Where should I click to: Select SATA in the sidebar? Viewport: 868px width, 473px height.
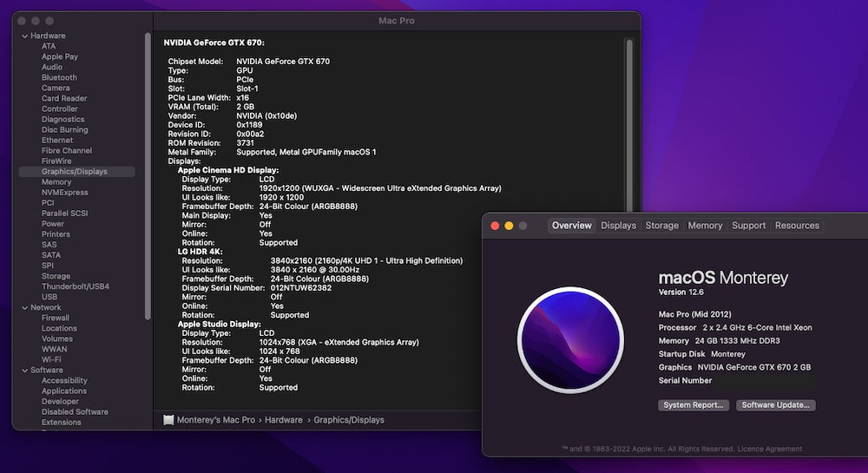pos(51,255)
